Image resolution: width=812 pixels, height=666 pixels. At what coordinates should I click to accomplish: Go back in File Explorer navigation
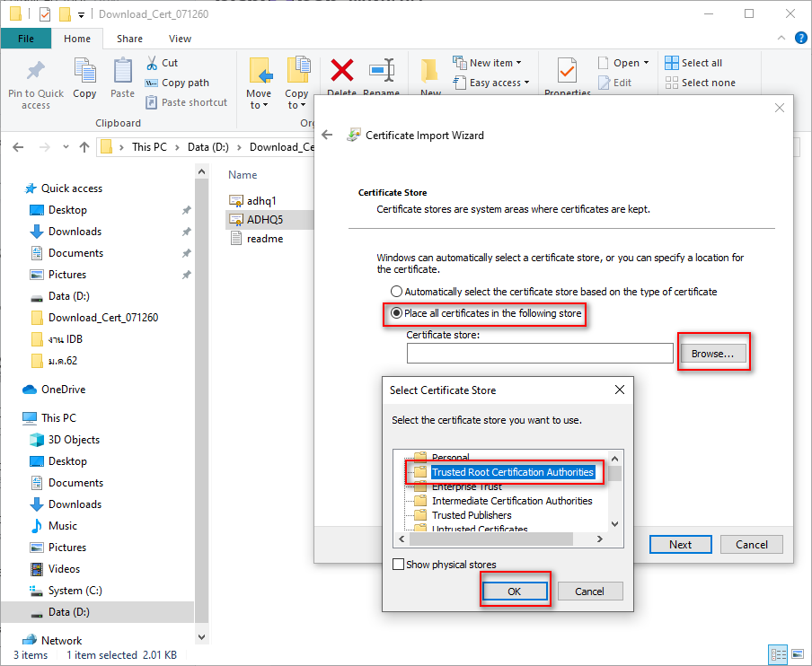click(x=18, y=147)
